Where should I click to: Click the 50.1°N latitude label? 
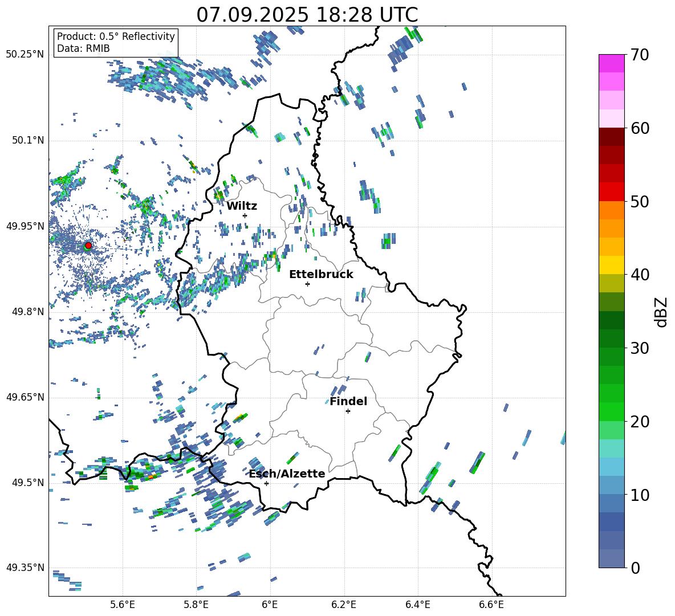tap(28, 141)
